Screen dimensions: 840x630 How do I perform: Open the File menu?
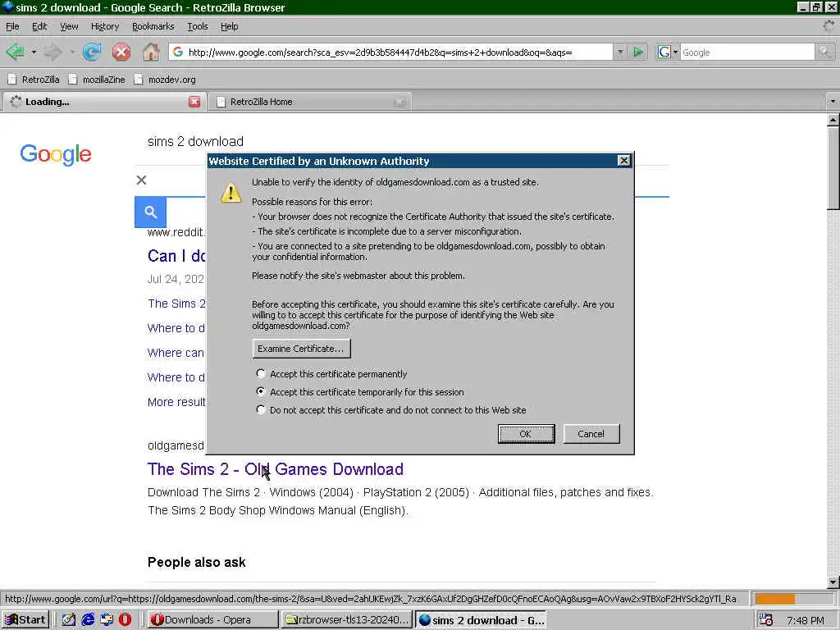coord(12,26)
